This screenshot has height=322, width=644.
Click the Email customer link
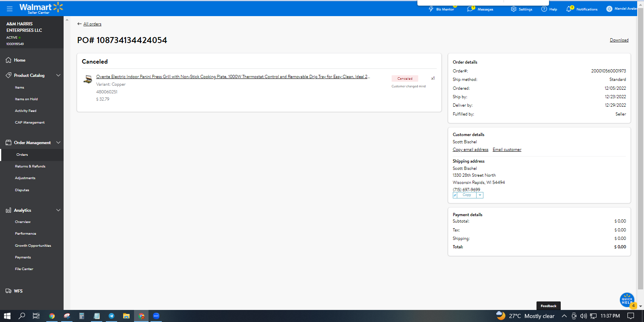[507, 150]
